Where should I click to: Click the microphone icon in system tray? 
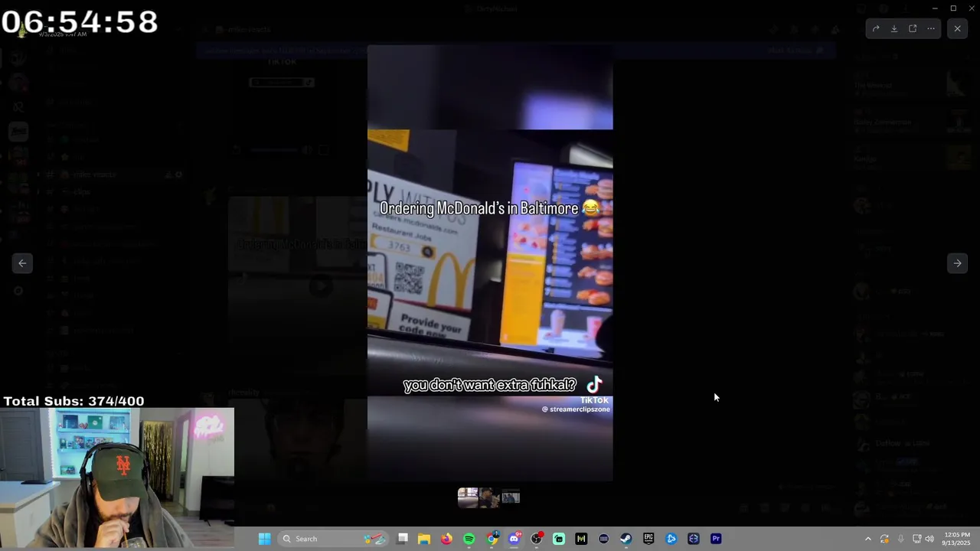pos(900,539)
